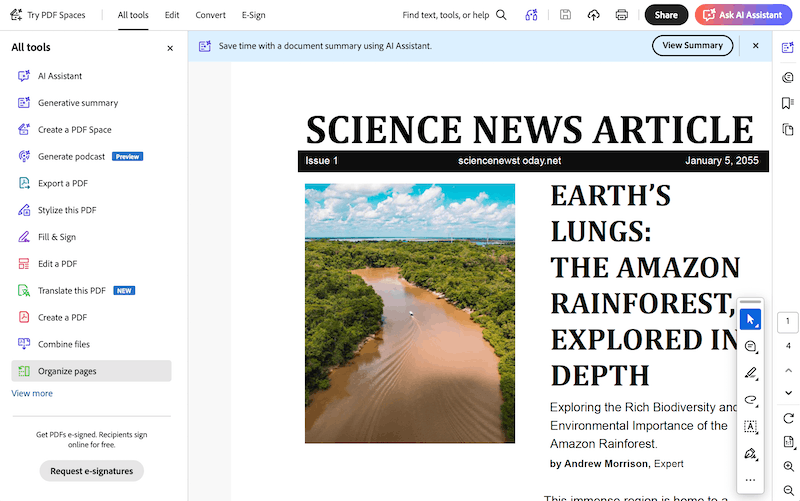Choose the text selection box tool

coord(750,427)
